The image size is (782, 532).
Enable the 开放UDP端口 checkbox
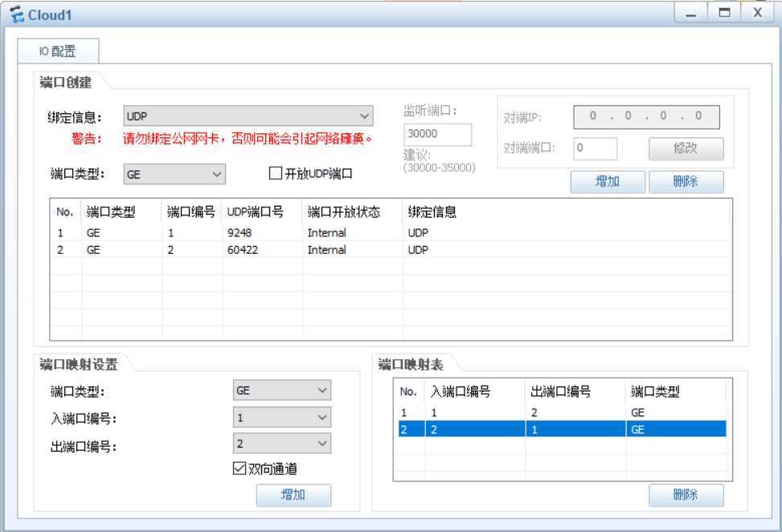point(273,174)
